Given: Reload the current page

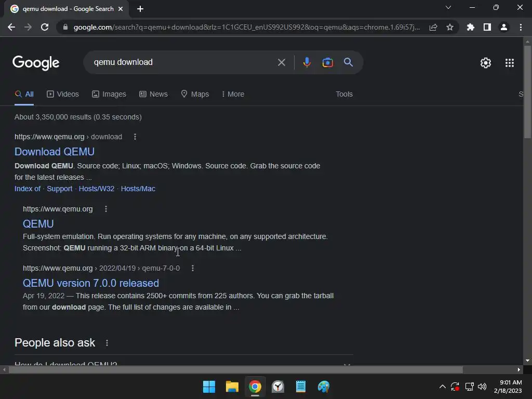Looking at the screenshot, I should 45,27.
